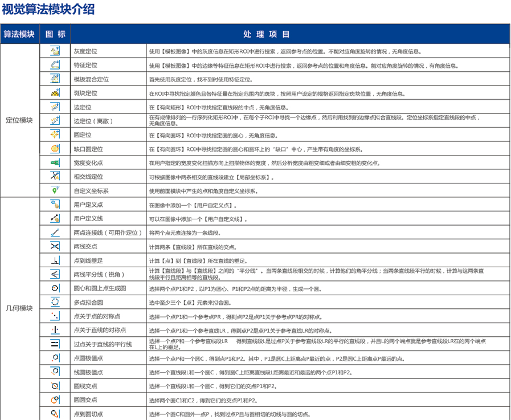Select the 特征定位 icon
The width and height of the screenshot is (511, 420).
click(x=55, y=65)
